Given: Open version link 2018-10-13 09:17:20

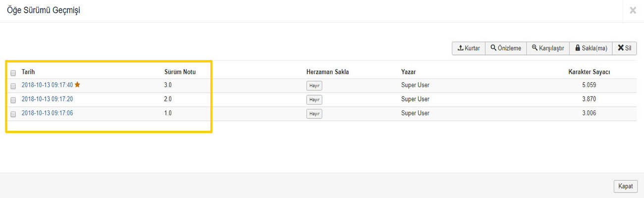Looking at the screenshot, I should pyautogui.click(x=47, y=99).
